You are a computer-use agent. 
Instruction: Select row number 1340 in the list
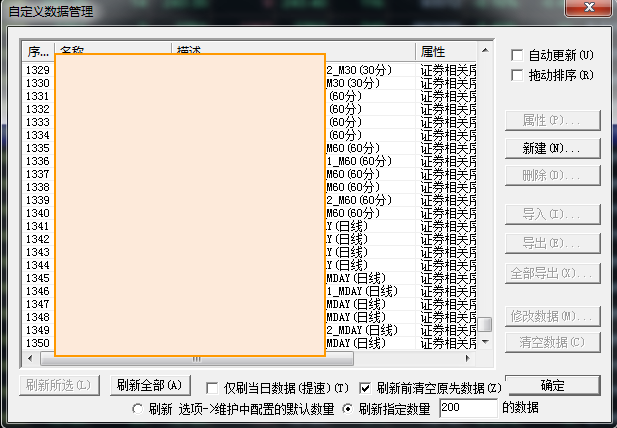click(38, 213)
